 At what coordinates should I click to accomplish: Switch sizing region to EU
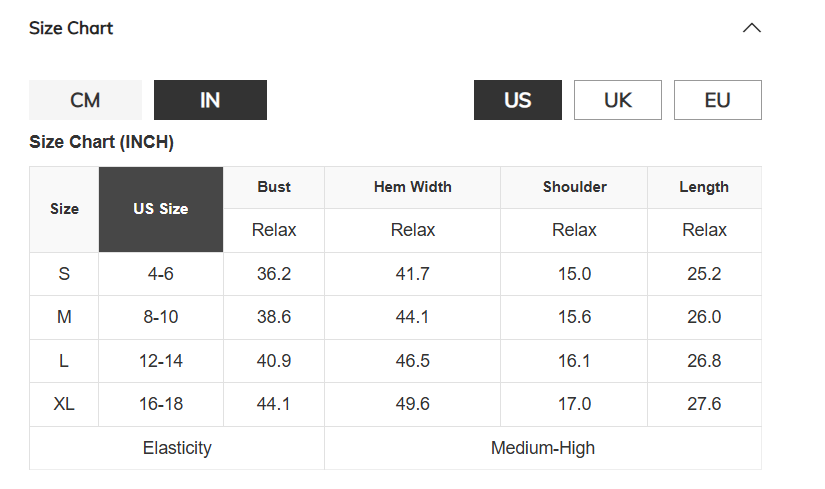click(718, 100)
